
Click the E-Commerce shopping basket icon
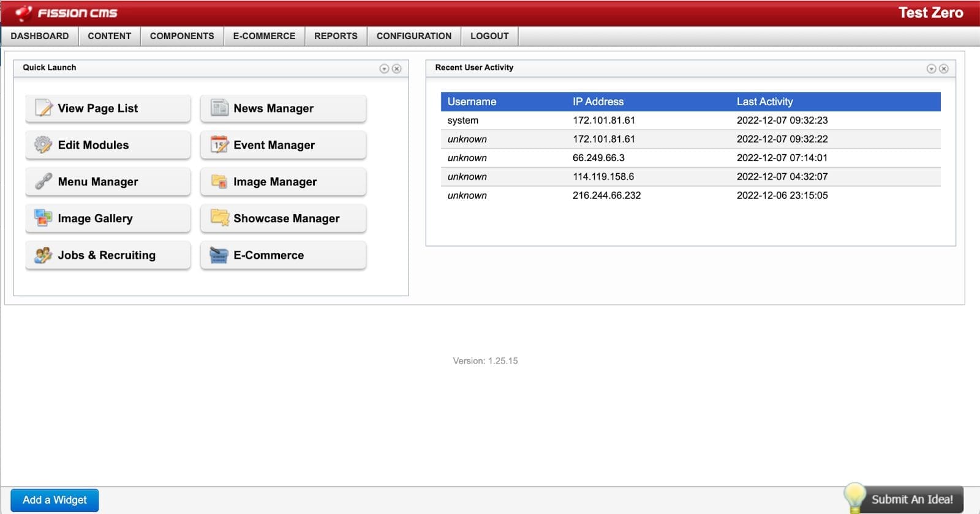coord(219,255)
